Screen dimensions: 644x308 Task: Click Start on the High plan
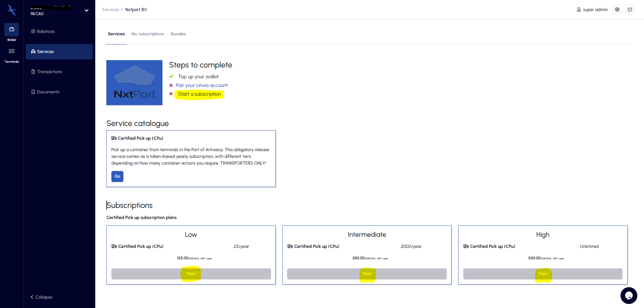543,274
